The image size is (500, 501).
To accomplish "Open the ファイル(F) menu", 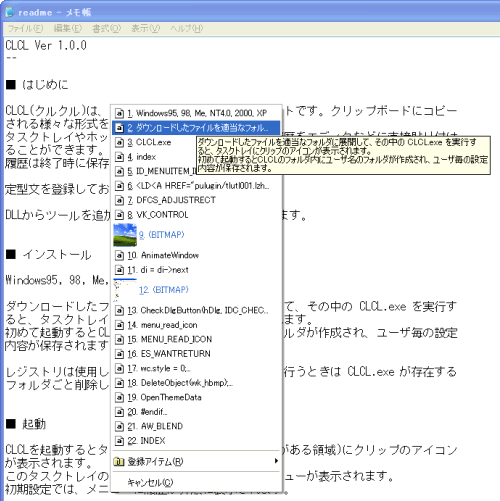I will [x=25, y=29].
